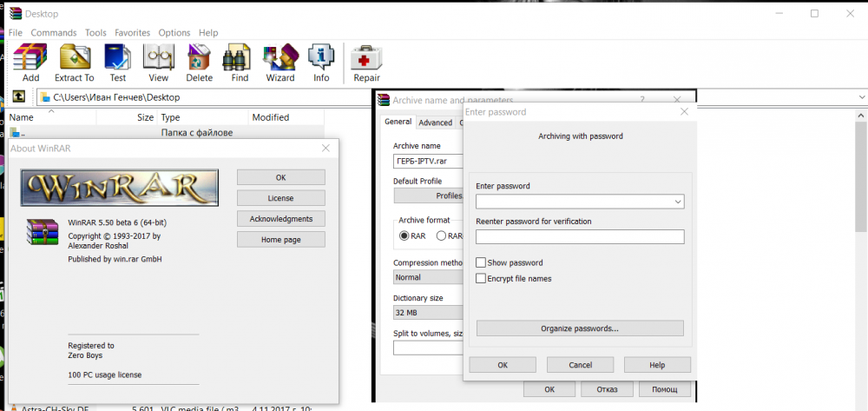Click Profiles button in archive dialog
868x411 pixels.
[x=429, y=196]
